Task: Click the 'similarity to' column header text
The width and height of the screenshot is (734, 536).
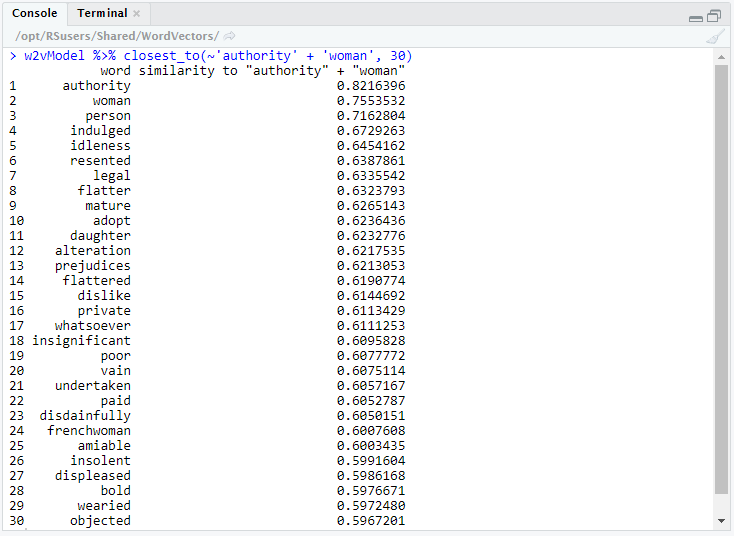Action: (x=187, y=71)
